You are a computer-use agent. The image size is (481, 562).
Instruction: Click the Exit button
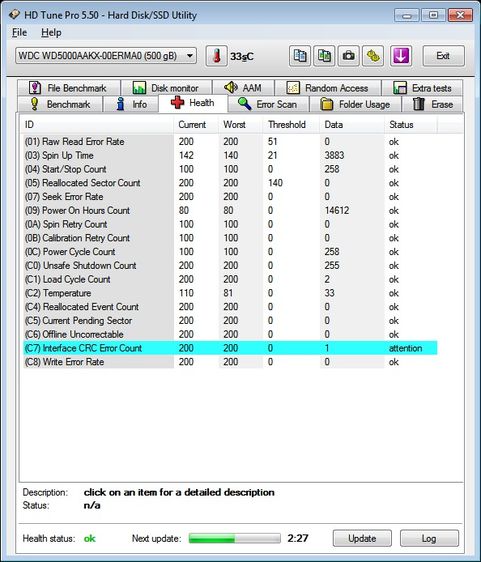point(443,56)
